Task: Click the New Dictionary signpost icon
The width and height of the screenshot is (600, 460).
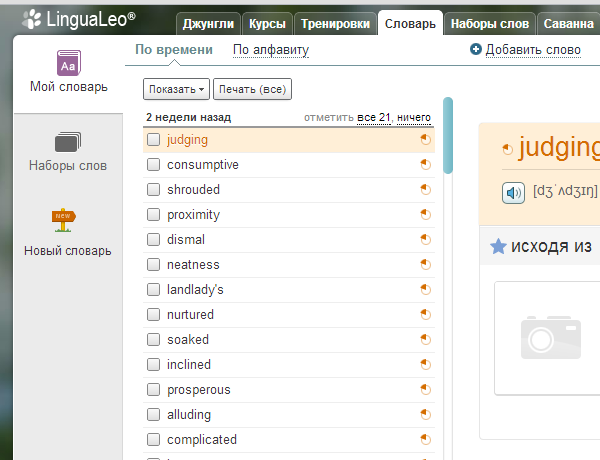Action: [x=66, y=221]
